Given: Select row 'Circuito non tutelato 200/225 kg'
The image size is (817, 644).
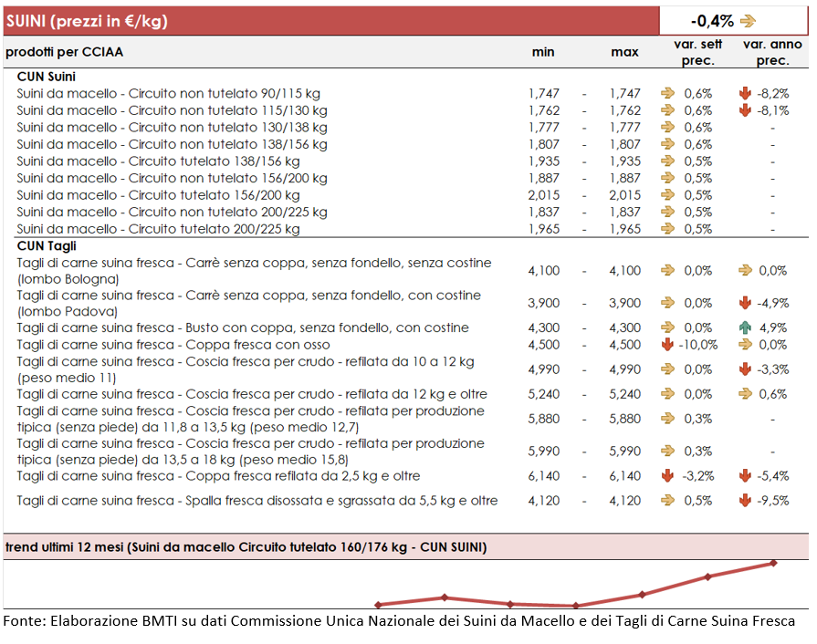Looking at the screenshot, I should click(x=406, y=212).
